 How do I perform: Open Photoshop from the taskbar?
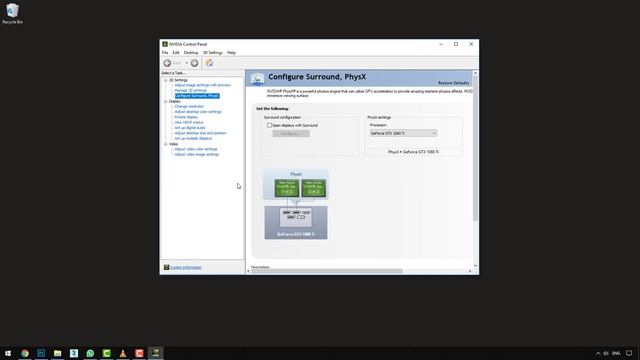(x=41, y=353)
